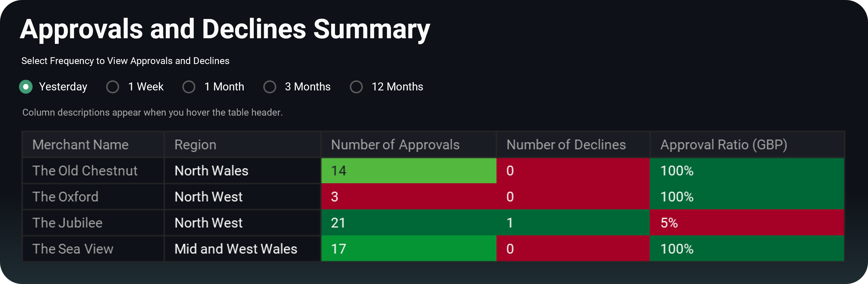Click the red 5% approval ratio cell
The width and height of the screenshot is (868, 284).
tap(747, 223)
